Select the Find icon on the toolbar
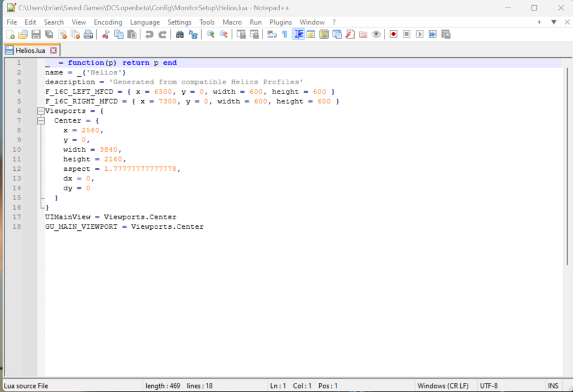The image size is (573, 392). (179, 34)
